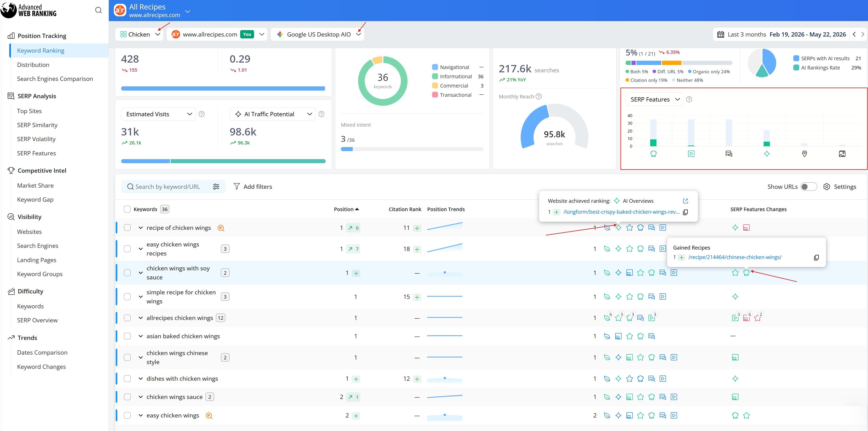Click image feature icon in asian baked chicken wings row
Screen dimensions: 868x431
click(x=618, y=336)
